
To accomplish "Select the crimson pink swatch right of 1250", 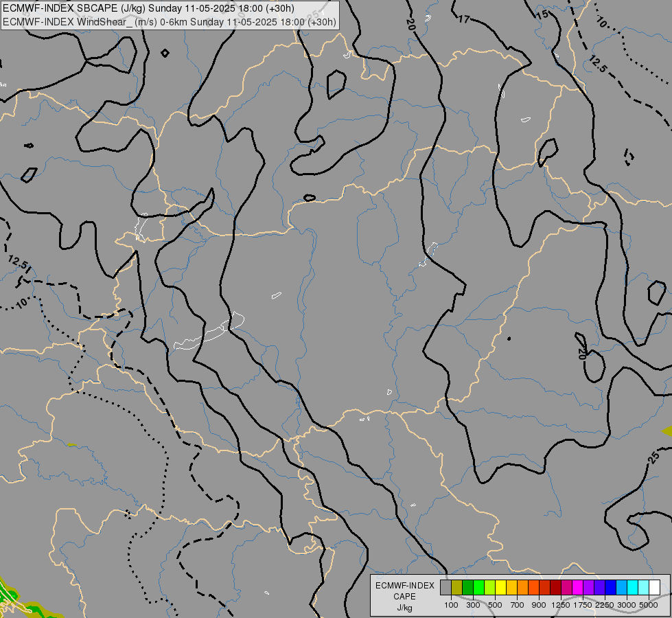I will click(x=566, y=588).
